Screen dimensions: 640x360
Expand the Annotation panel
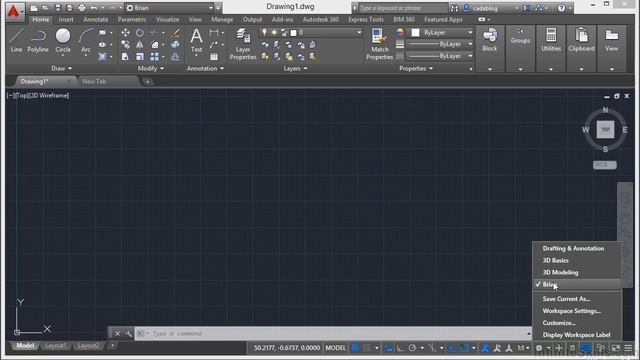pos(205,69)
